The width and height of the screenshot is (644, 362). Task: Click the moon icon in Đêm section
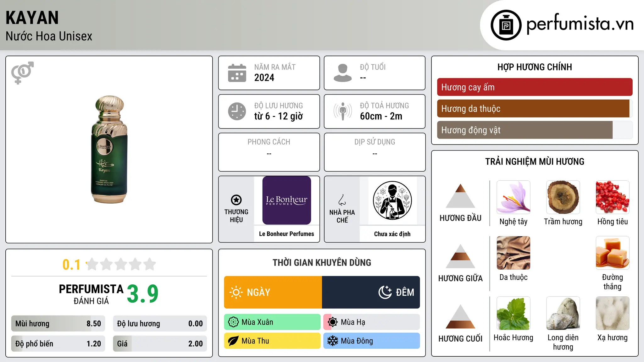coord(385,292)
